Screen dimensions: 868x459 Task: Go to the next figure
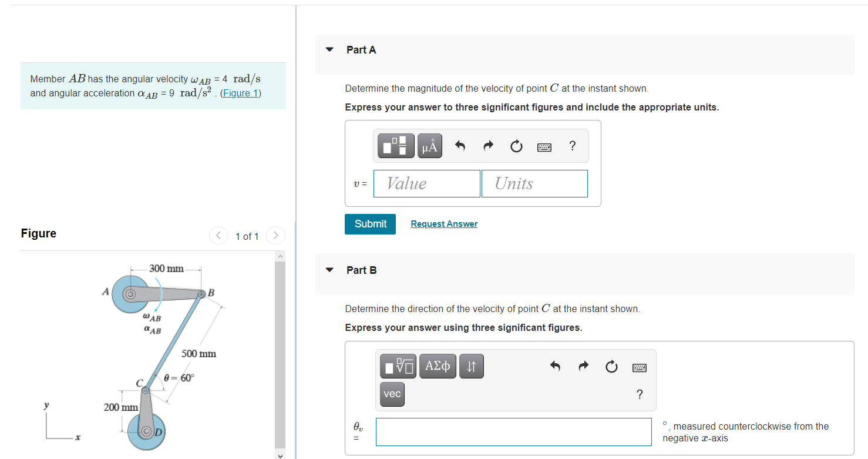pos(276,236)
